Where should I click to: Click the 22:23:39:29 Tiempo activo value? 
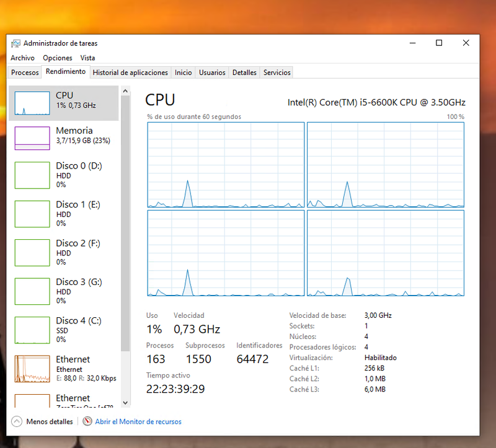175,389
